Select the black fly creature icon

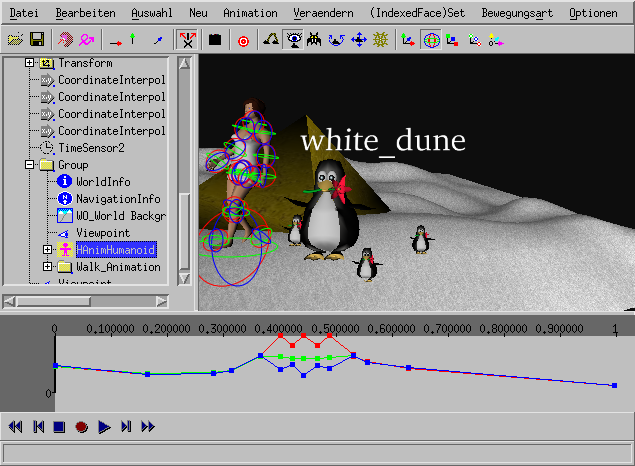pyautogui.click(x=315, y=39)
